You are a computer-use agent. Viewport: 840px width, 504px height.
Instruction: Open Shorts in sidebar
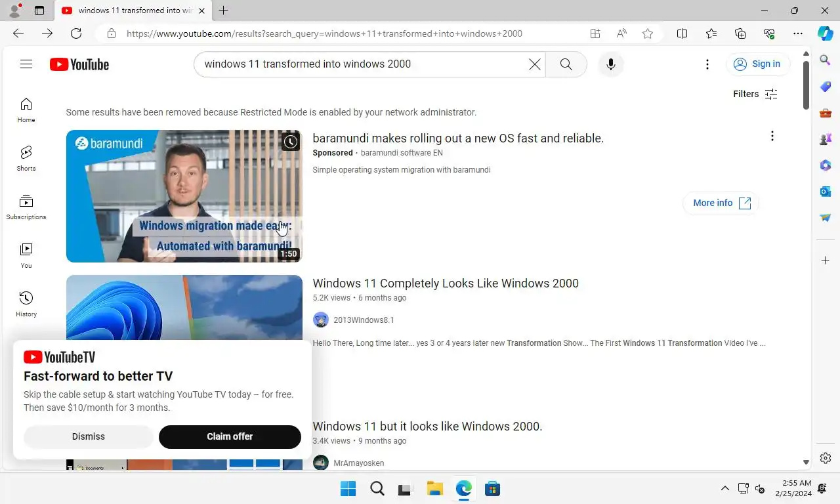coord(26,159)
